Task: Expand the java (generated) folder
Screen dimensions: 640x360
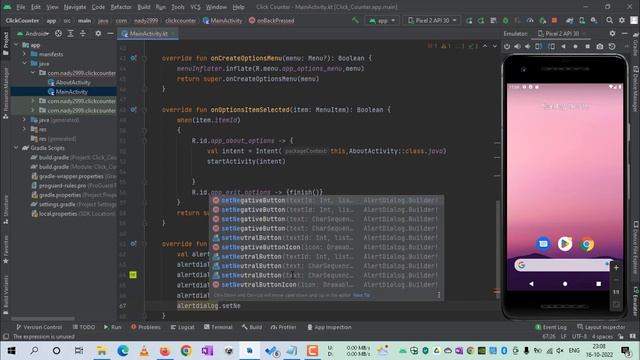Action: point(24,120)
